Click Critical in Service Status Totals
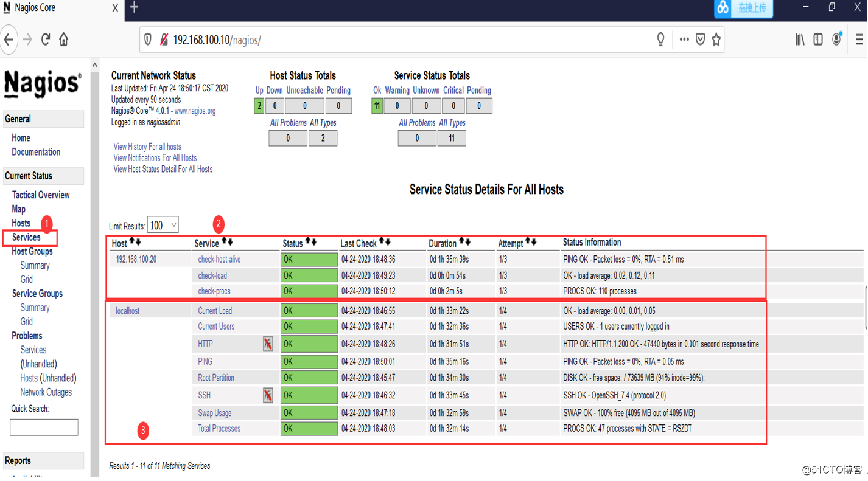 (x=453, y=91)
